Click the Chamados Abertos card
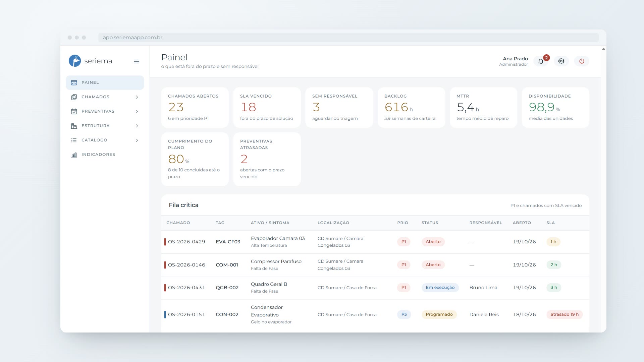This screenshot has height=362, width=644. point(195,108)
